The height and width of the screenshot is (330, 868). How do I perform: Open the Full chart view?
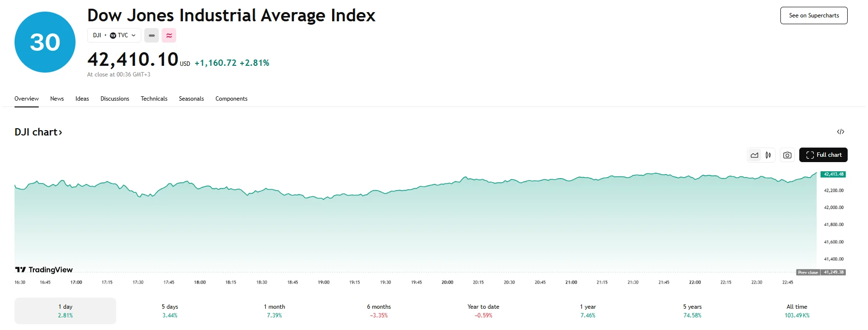click(823, 155)
